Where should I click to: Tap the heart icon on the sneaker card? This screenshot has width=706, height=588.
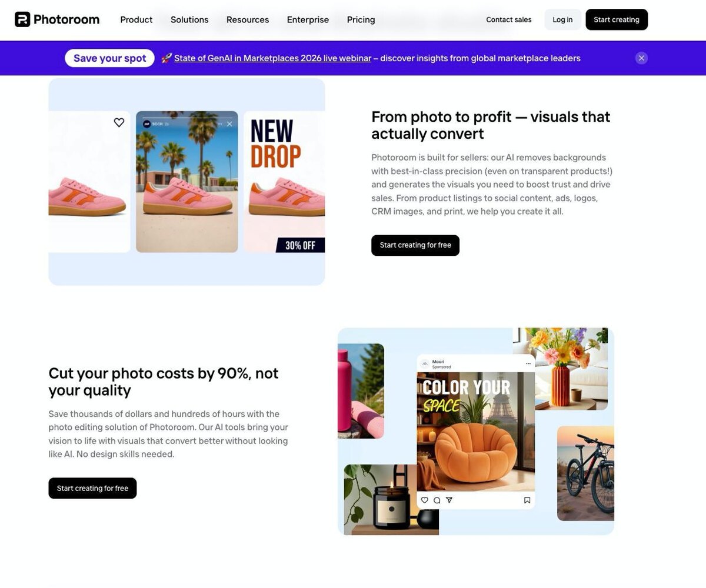(x=119, y=122)
